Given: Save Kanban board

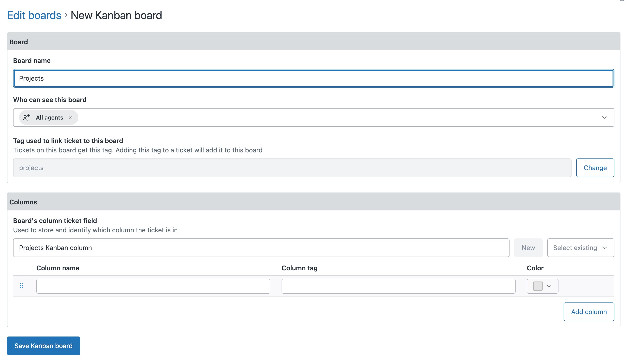Looking at the screenshot, I should coord(44,346).
